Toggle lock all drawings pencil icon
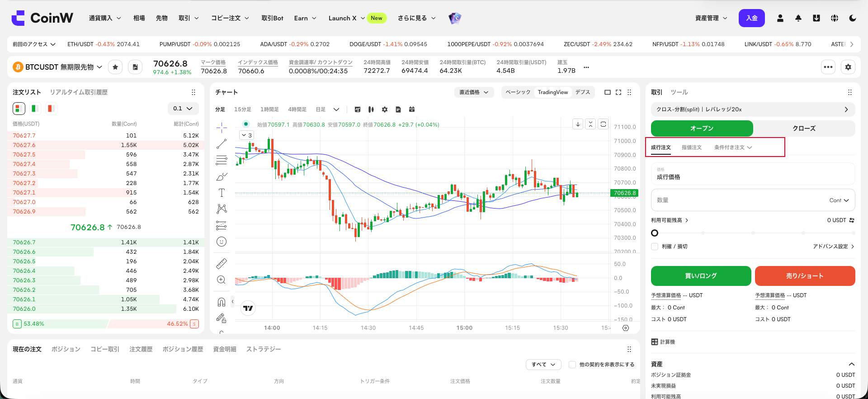 (x=222, y=318)
